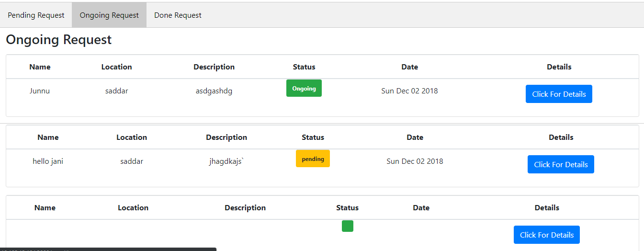Click the Description header in third table
Screen dimensions: 644x251
point(245,208)
